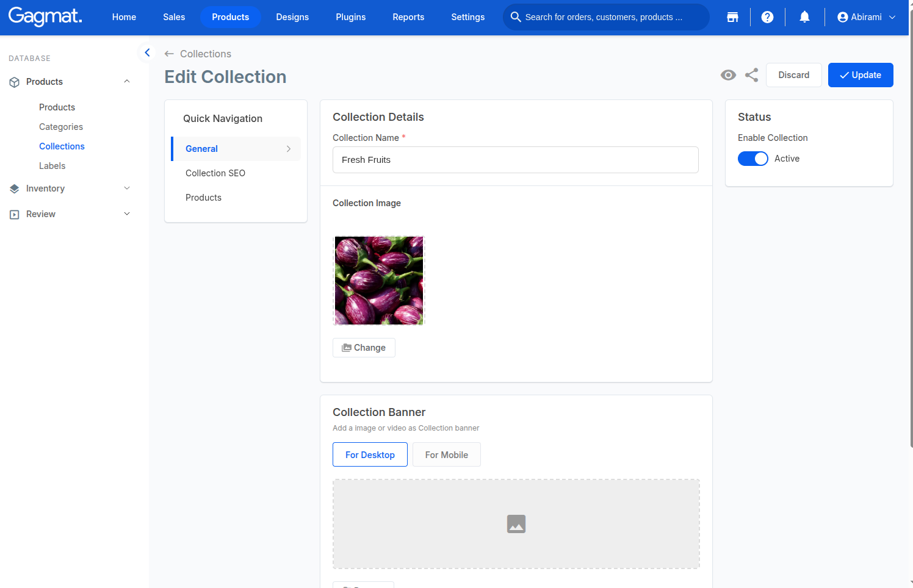
Task: Click the chevron on General navigation row
Action: coord(289,149)
